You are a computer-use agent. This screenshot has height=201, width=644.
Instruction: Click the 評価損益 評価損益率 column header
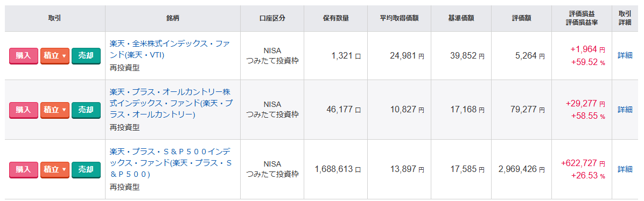(583, 18)
